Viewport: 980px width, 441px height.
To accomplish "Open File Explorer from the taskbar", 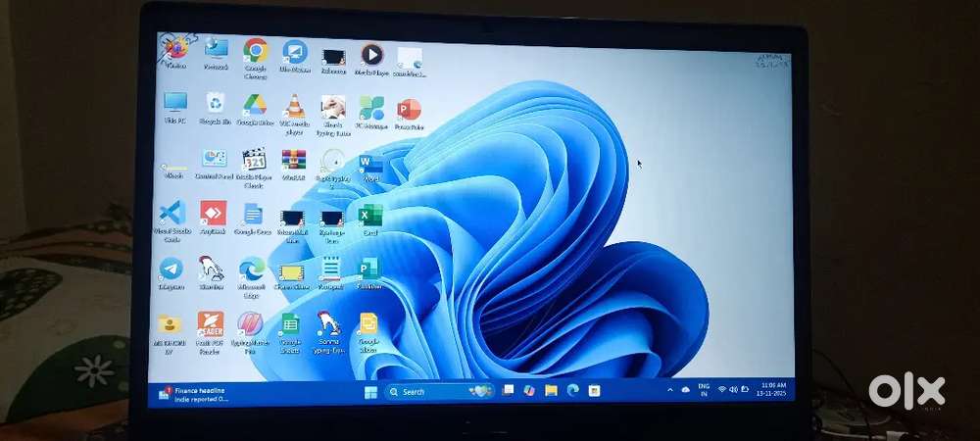I will 551,390.
